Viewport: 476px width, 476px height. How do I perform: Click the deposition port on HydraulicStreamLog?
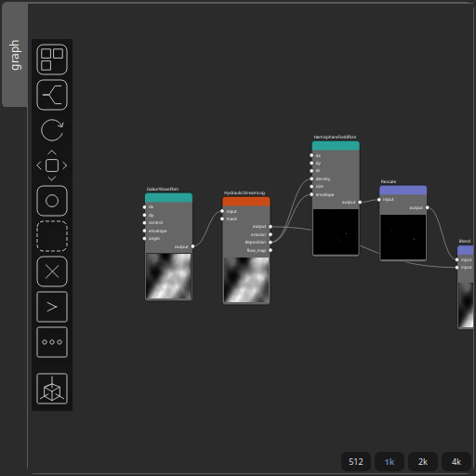271,243
